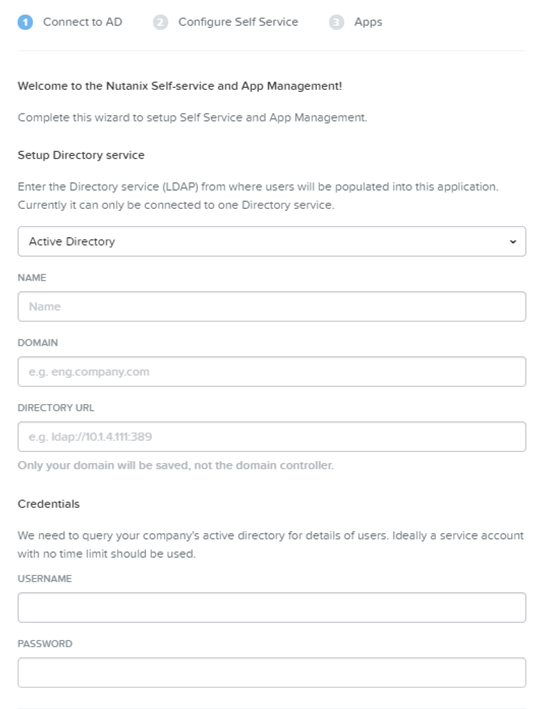Expand the directory type chevron arrow
Image resolution: width=550 pixels, height=709 pixels.
(x=513, y=241)
